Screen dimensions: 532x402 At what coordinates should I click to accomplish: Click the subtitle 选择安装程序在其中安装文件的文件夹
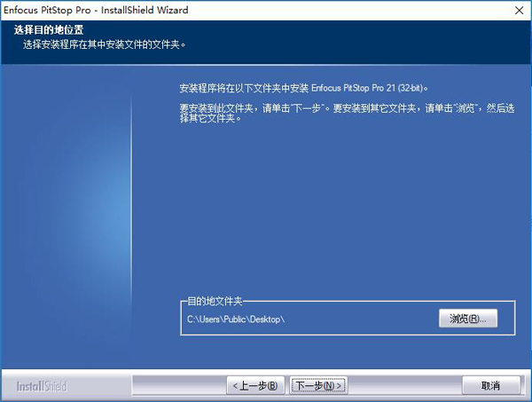click(104, 44)
